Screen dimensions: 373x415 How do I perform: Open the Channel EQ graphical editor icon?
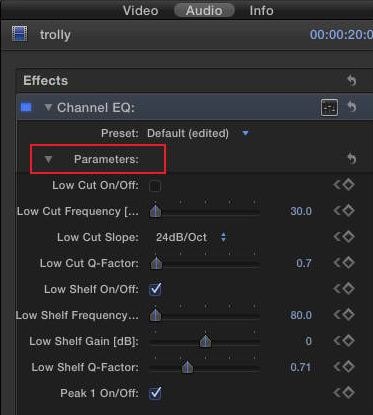[329, 107]
